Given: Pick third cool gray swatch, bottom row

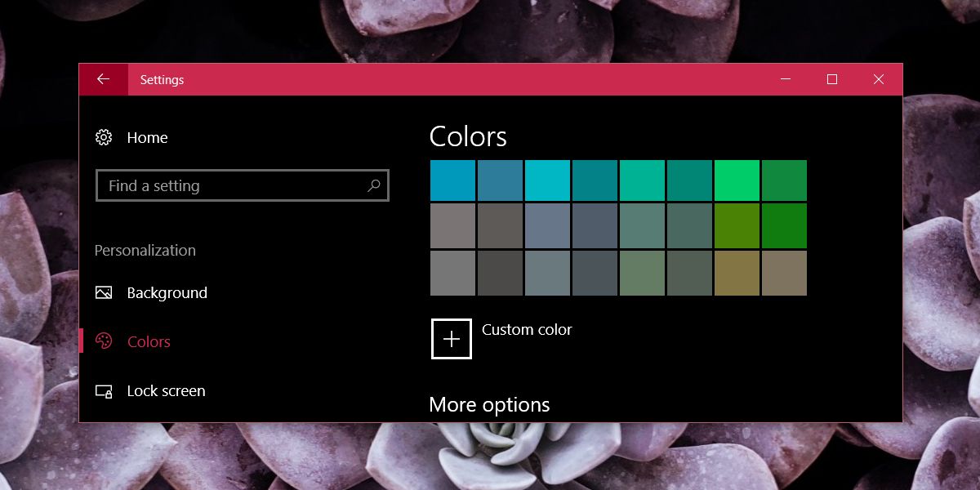Looking at the screenshot, I should point(547,273).
